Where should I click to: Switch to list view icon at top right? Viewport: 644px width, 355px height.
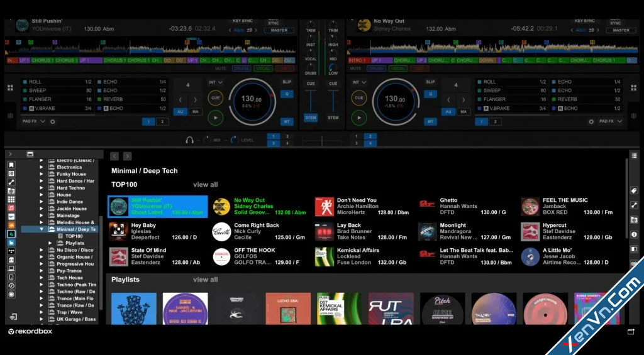click(x=634, y=156)
